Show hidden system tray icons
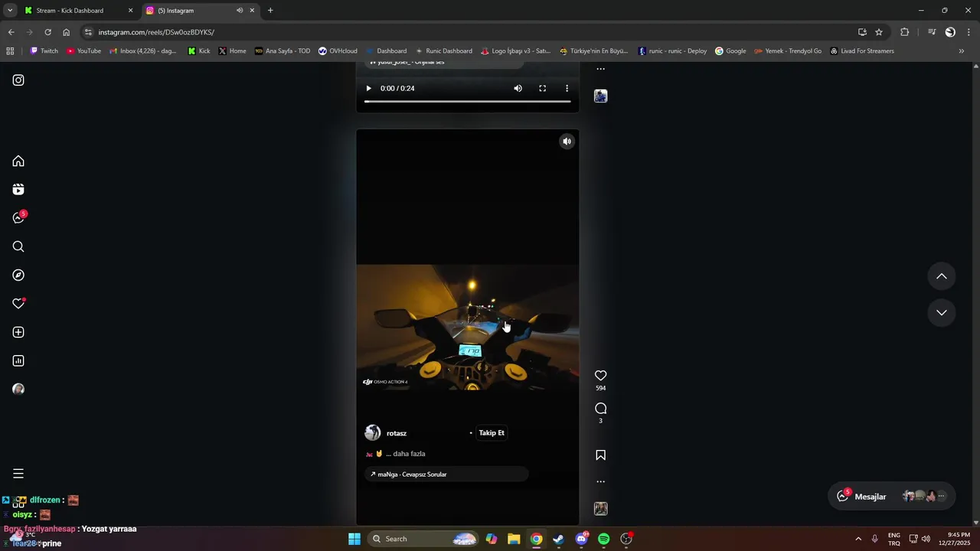 click(x=858, y=539)
